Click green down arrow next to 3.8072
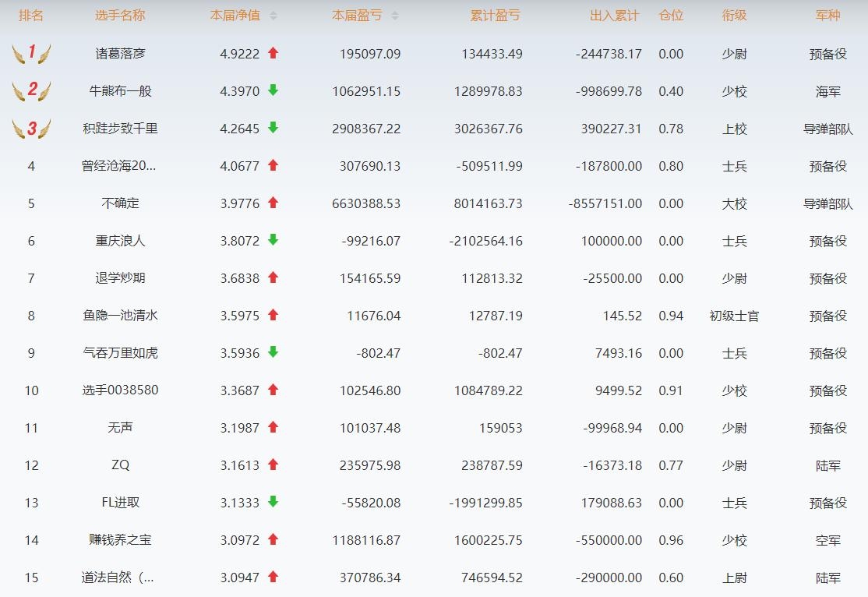Image resolution: width=868 pixels, height=597 pixels. coord(273,240)
